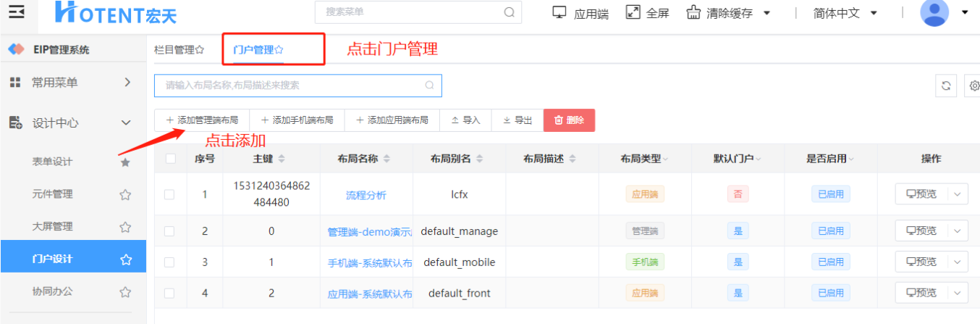Expand 常用菜单 chevron
Viewport: 980px width, 324px height.
(127, 83)
